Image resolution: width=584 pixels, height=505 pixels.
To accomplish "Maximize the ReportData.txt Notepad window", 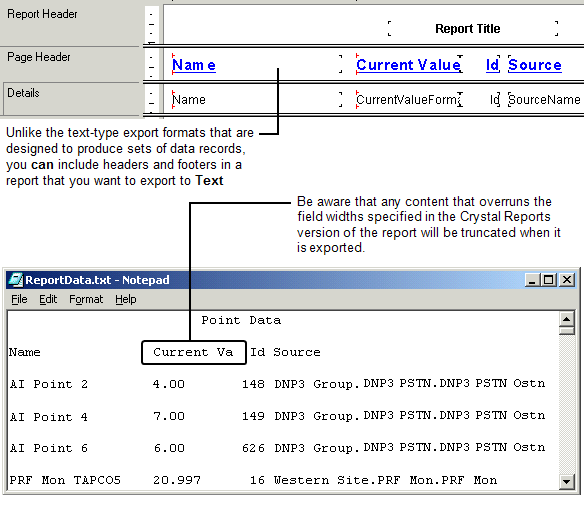I will [549, 280].
